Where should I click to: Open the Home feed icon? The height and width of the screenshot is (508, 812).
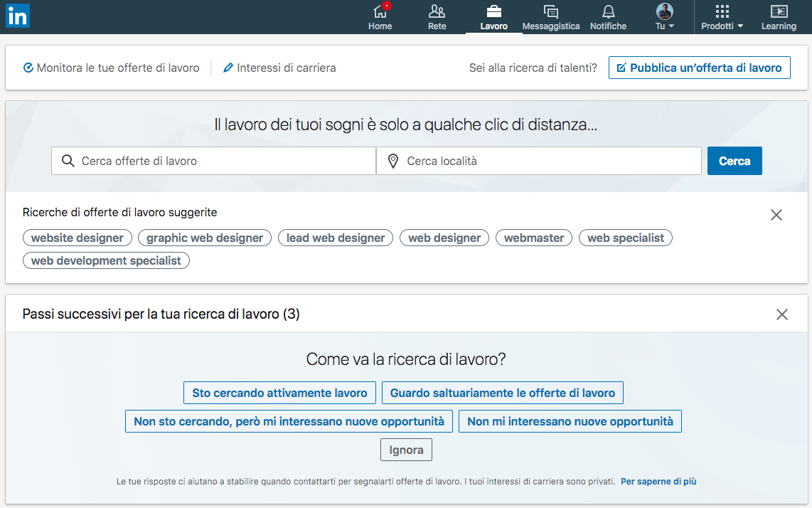tap(380, 11)
